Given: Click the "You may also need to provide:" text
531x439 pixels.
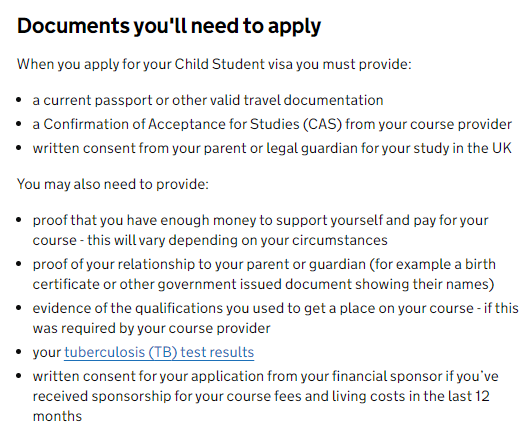Looking at the screenshot, I should point(113,184).
